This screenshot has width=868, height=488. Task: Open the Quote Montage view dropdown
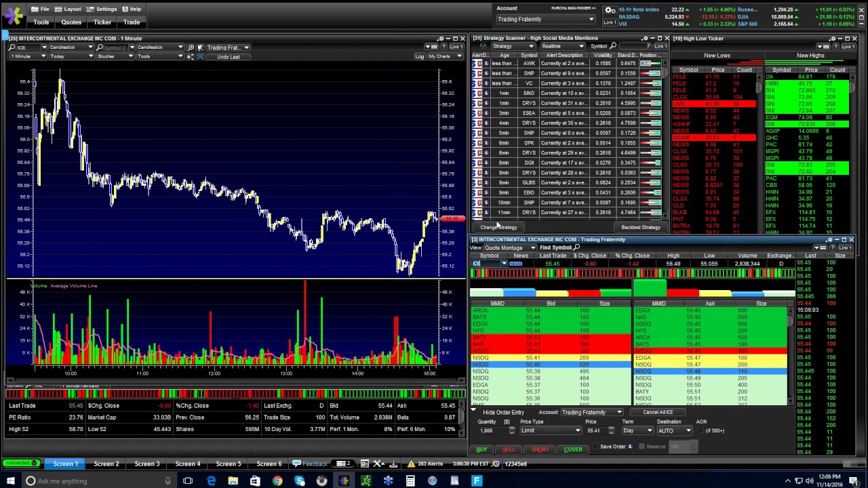[x=509, y=247]
